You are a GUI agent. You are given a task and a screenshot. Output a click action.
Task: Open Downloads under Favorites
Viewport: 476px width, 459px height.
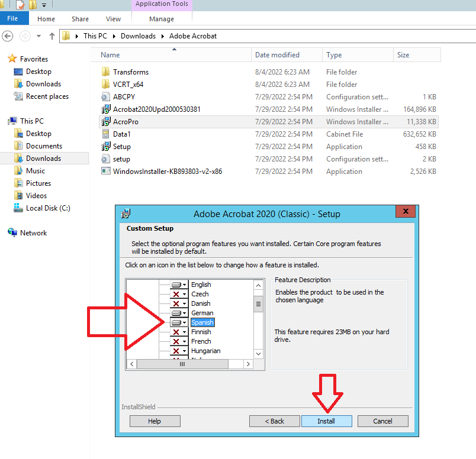coord(43,84)
